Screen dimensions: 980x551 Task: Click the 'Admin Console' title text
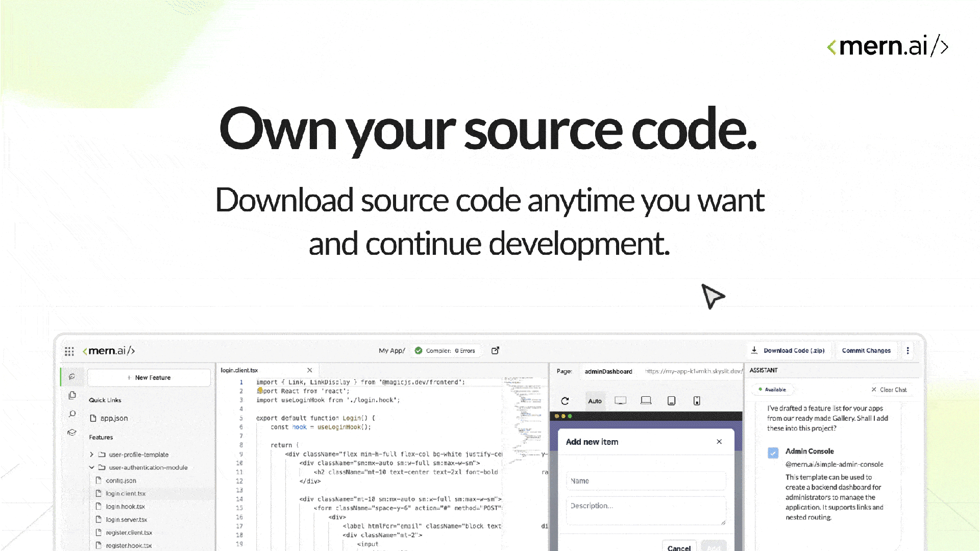(x=810, y=451)
